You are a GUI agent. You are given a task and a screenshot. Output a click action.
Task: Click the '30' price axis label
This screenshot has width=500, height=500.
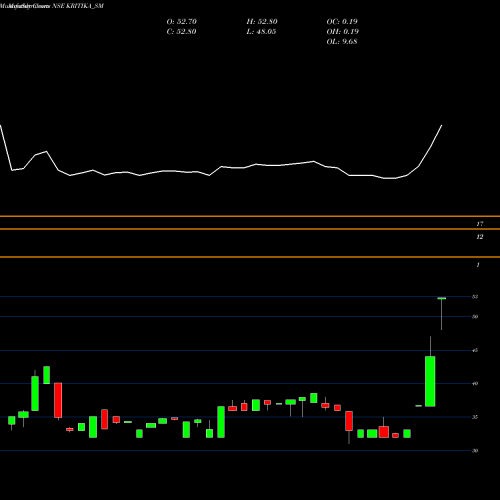tap(475, 451)
